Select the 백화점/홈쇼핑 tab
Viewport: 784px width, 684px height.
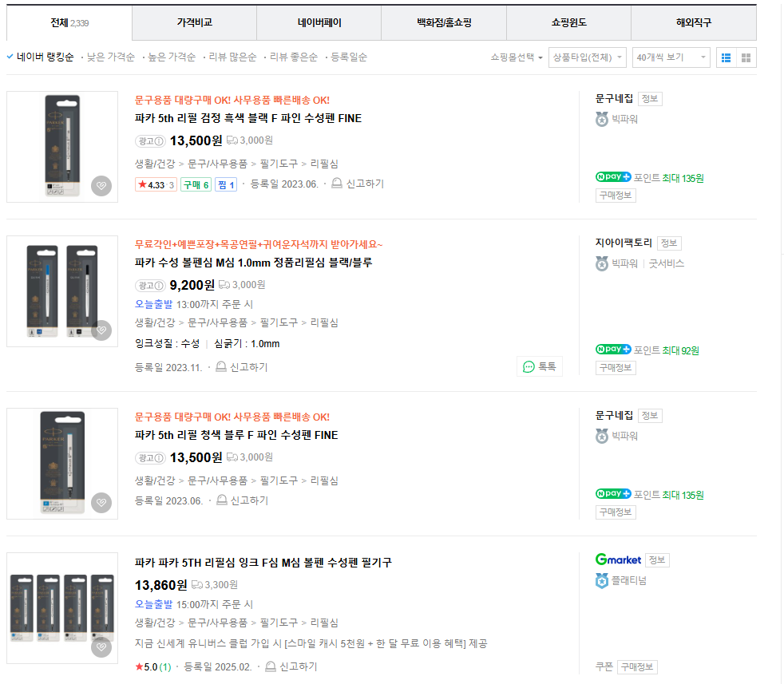click(444, 22)
